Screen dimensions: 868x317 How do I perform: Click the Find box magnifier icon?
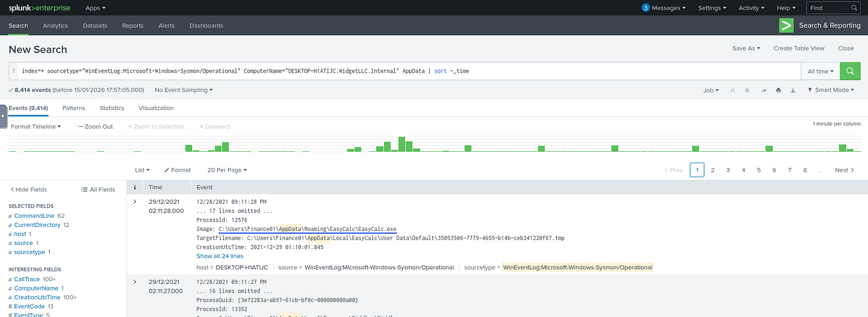tap(854, 8)
